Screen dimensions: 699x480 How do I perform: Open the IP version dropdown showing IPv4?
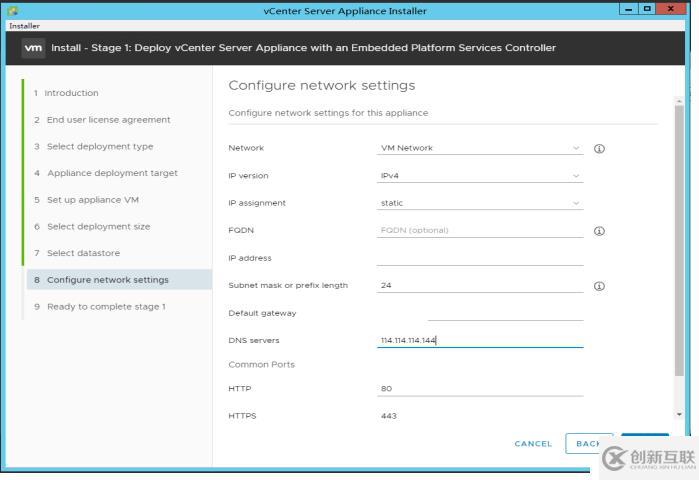(480, 176)
